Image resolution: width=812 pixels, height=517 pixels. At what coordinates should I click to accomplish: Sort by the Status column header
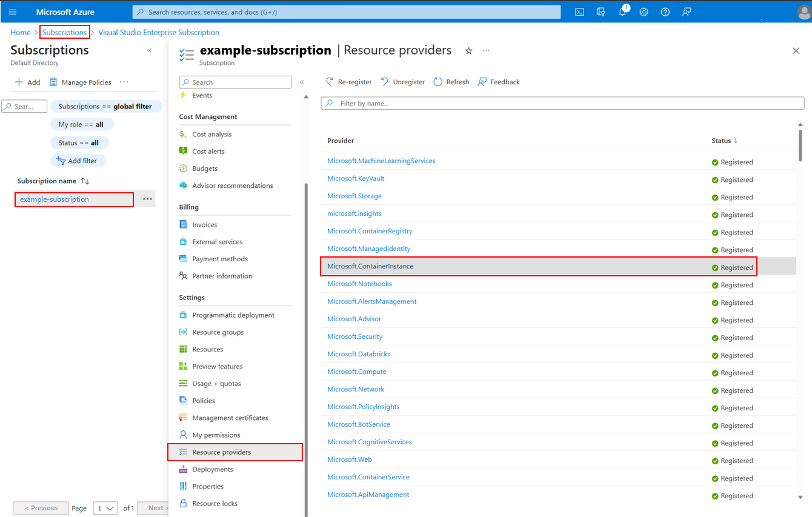[x=725, y=141]
